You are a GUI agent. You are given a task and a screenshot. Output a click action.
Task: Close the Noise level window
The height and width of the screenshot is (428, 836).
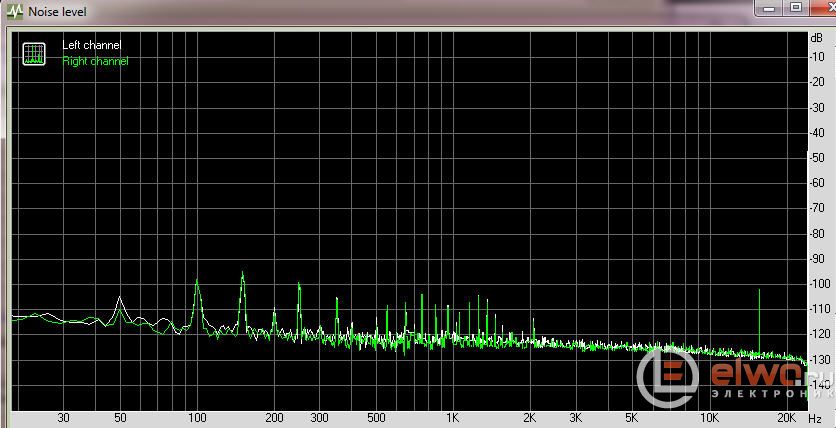point(823,8)
